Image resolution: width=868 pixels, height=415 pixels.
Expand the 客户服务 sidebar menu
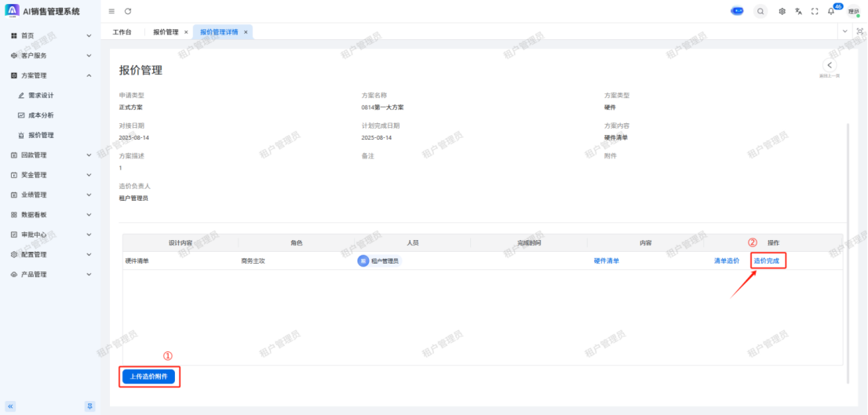[89, 56]
